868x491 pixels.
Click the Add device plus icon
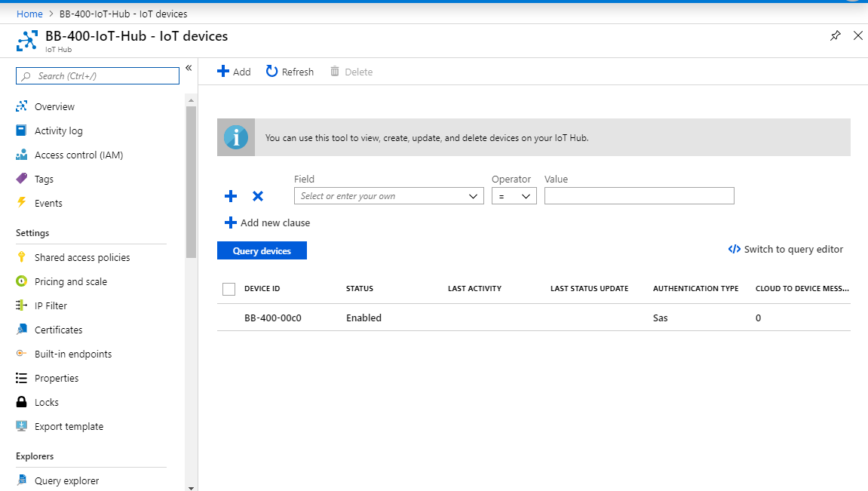(224, 71)
